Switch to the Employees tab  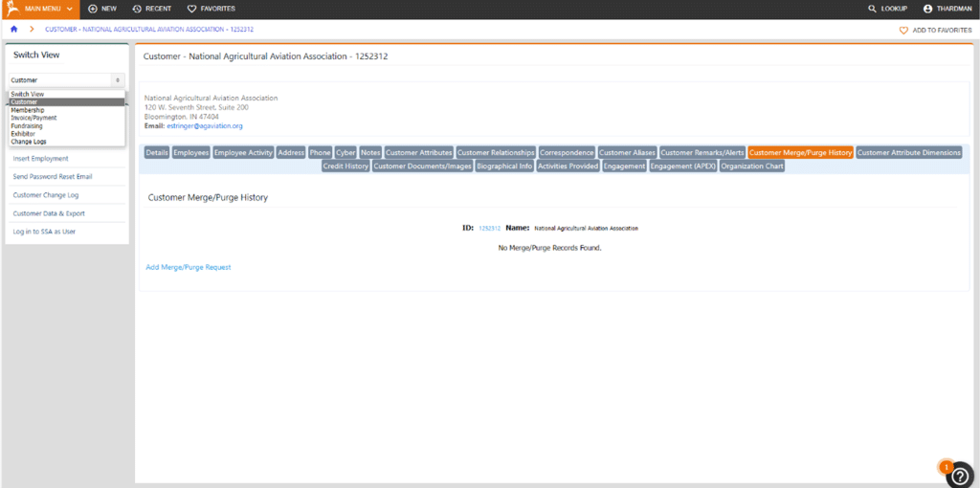click(x=191, y=152)
